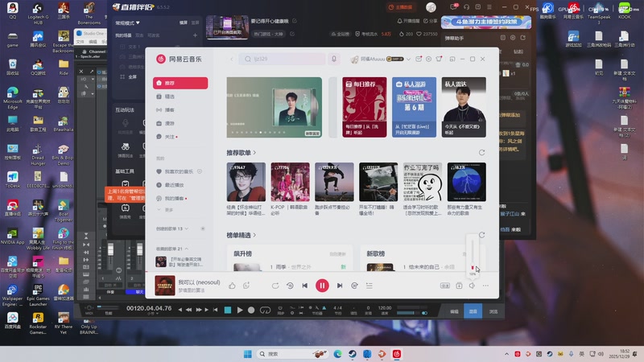
Task: Click the rewind 15 seconds icon
Action: click(290, 286)
